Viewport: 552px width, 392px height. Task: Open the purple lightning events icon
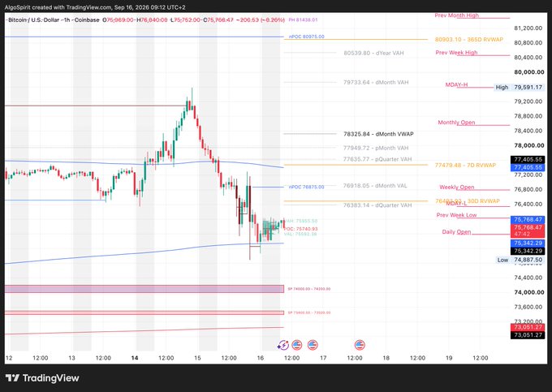tap(283, 345)
